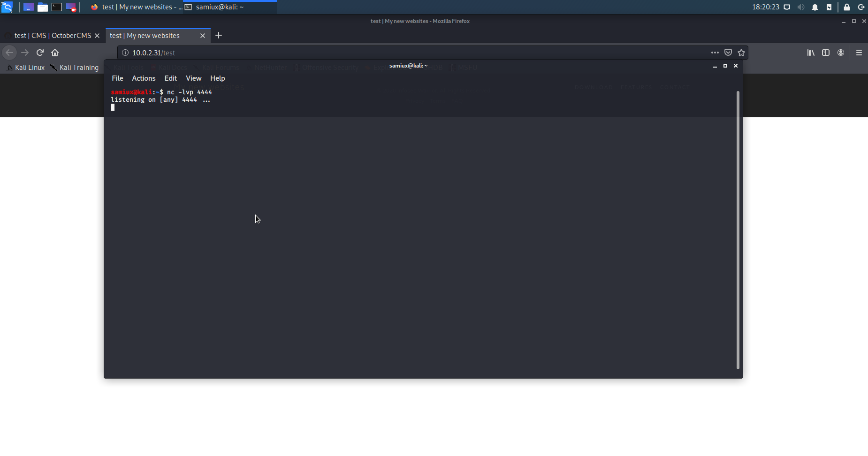Open the Firefox library icon
Image resolution: width=868 pixels, height=456 pixels.
(811, 53)
